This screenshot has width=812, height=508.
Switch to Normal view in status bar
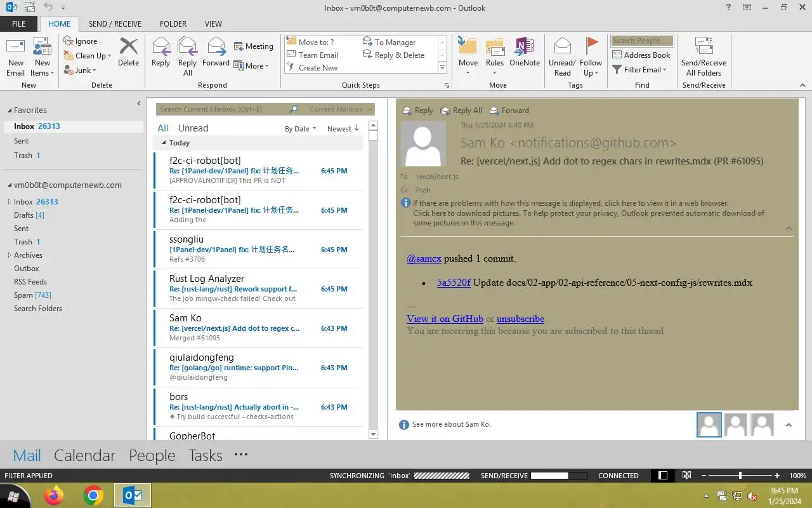[663, 476]
